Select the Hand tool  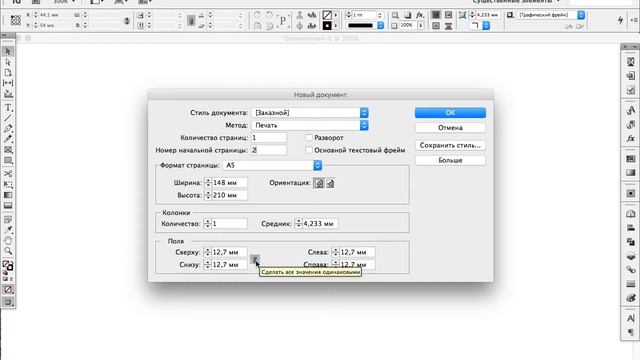pyautogui.click(x=8, y=240)
